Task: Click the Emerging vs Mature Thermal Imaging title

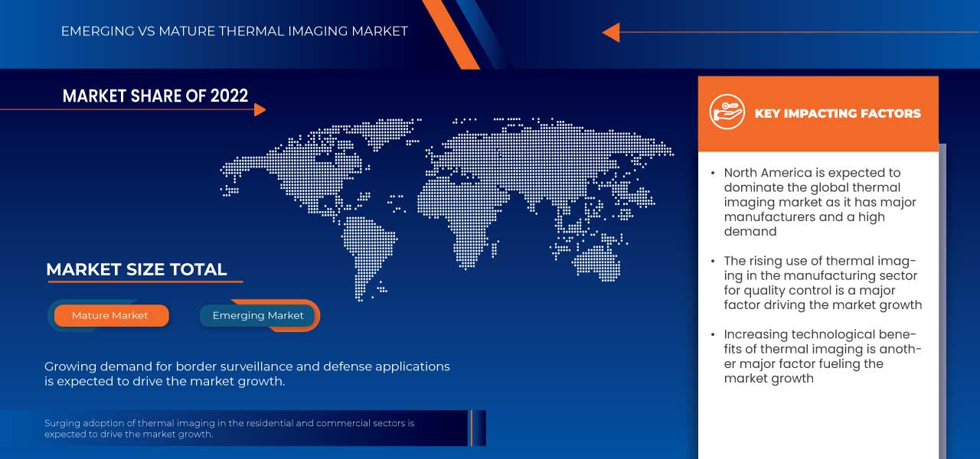Action: pyautogui.click(x=234, y=31)
